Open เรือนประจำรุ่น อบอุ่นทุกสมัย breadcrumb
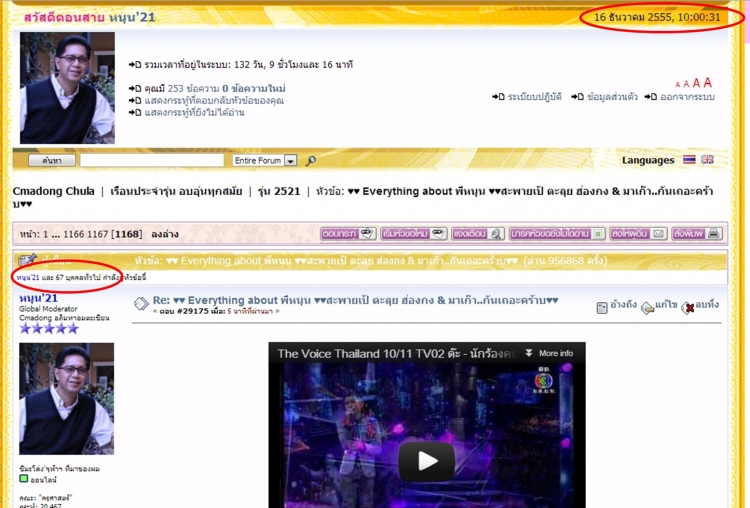Image resolution: width=750 pixels, height=508 pixels. pyautogui.click(x=176, y=191)
